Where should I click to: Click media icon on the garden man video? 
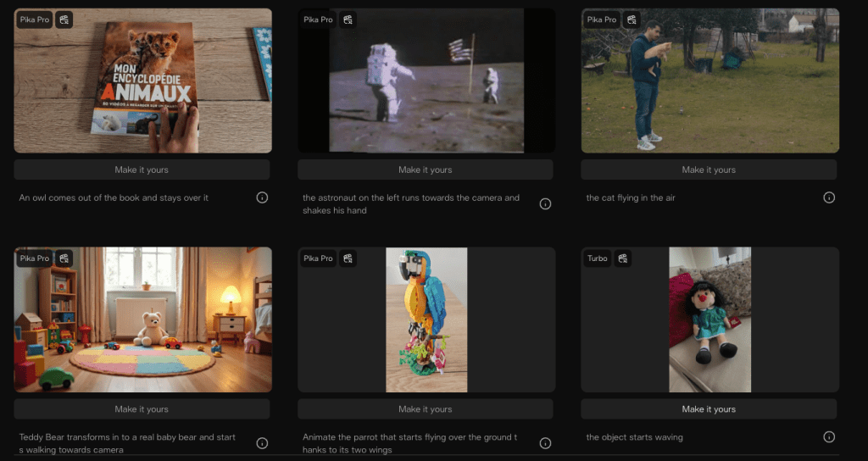[632, 19]
